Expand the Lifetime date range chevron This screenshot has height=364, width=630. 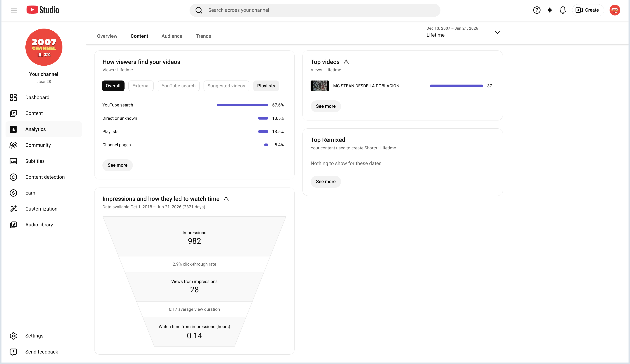(497, 32)
